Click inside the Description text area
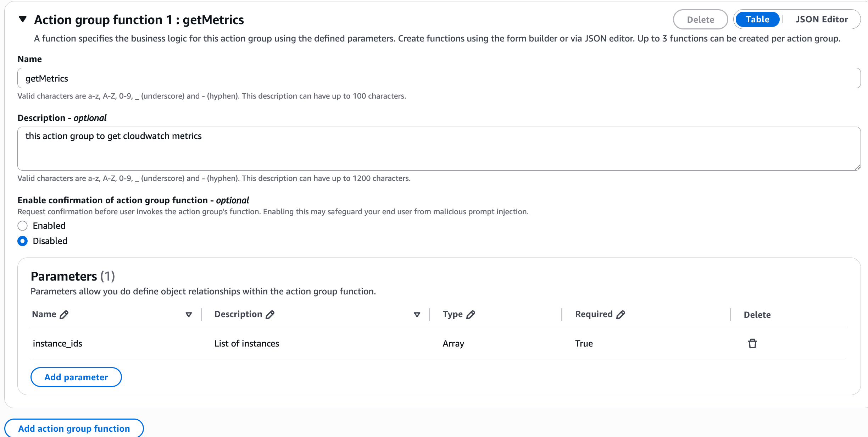Image resolution: width=868 pixels, height=437 pixels. click(439, 149)
